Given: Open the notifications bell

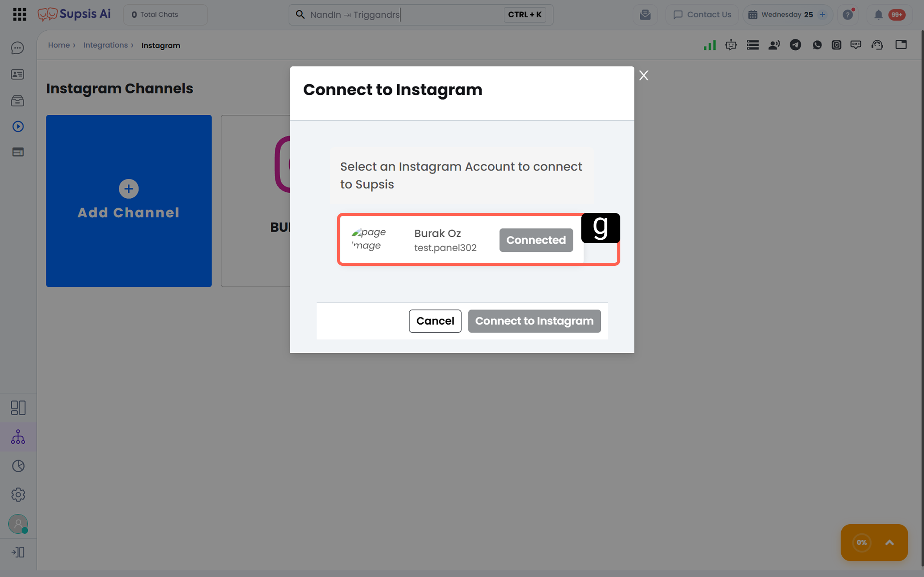Looking at the screenshot, I should pyautogui.click(x=878, y=15).
